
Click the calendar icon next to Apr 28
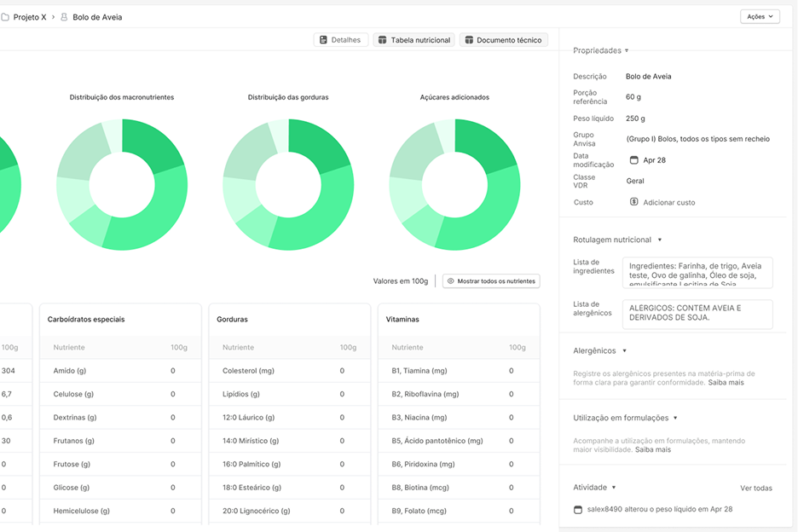click(633, 160)
